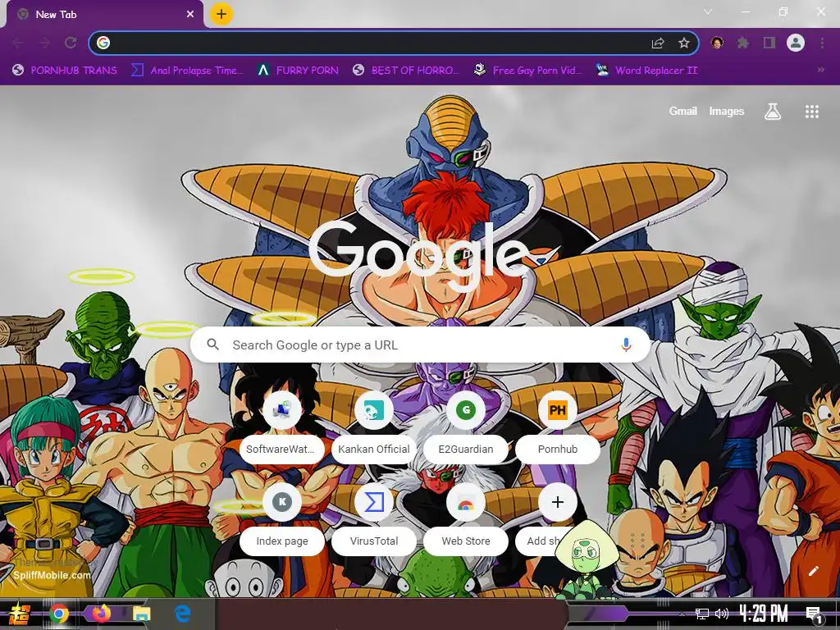Open the notification center icon
Image resolution: width=840 pixels, height=630 pixels.
tap(815, 614)
